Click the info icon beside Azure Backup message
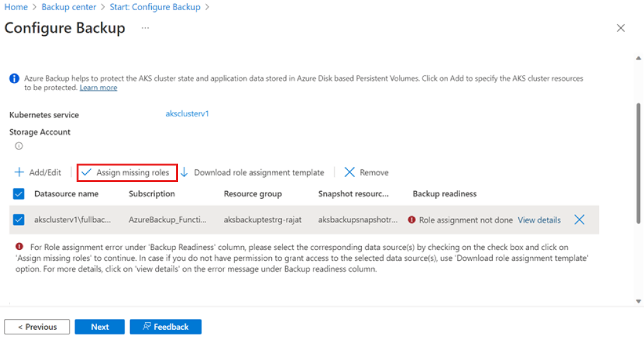Image resolution: width=644 pixels, height=340 pixels. 14,79
